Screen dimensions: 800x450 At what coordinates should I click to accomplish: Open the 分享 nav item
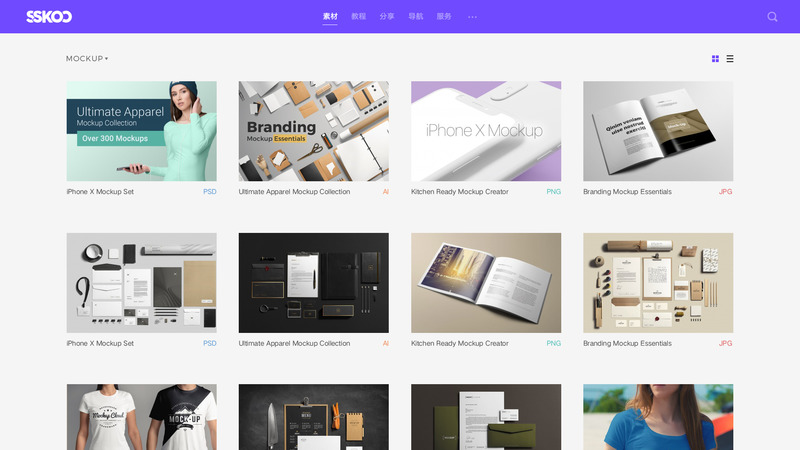387,16
